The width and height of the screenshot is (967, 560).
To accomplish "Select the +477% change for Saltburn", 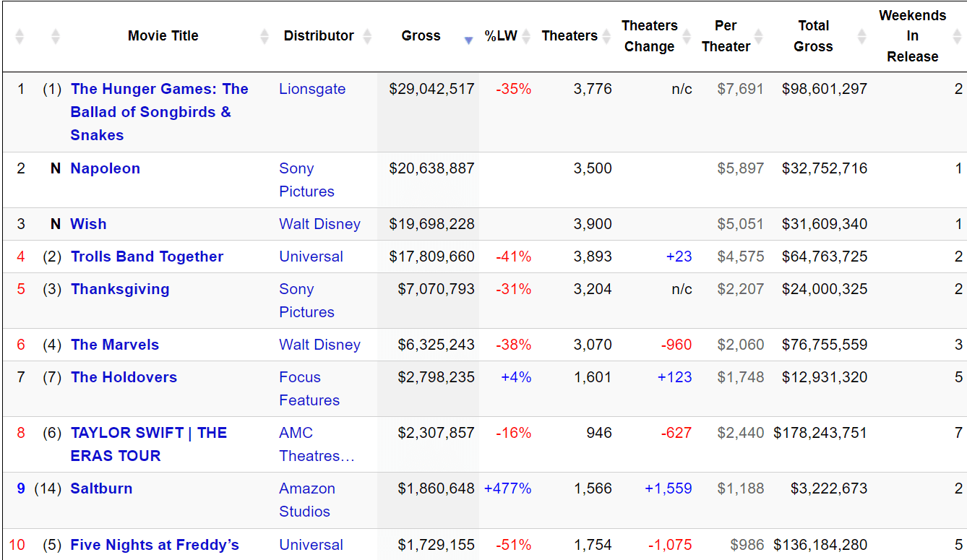I will 507,488.
